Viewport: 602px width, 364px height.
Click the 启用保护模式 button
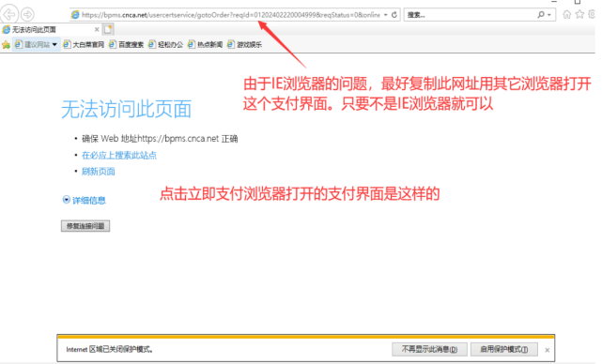tap(503, 349)
